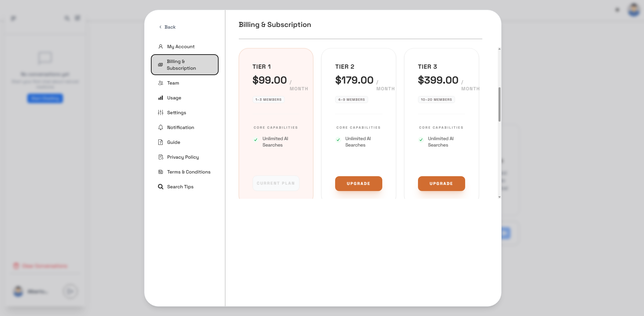Click Upgrade on the Tier 2 plan

pos(358,183)
